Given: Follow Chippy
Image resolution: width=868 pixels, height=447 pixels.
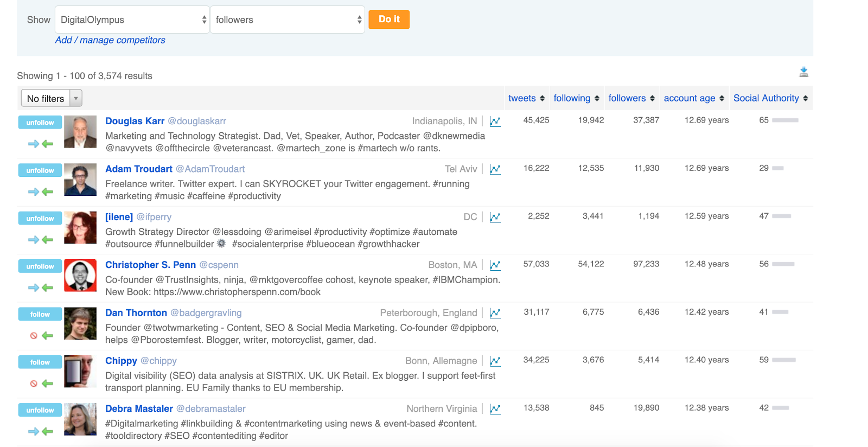Looking at the screenshot, I should click(40, 362).
